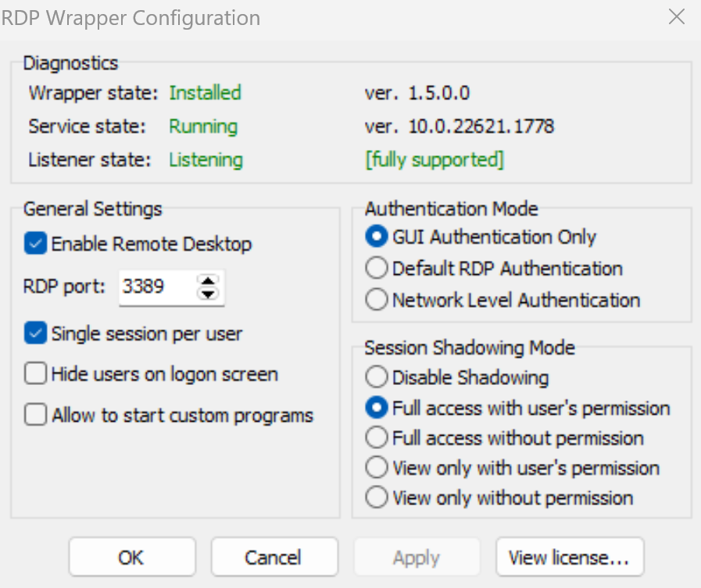Choose Full access with user's permission

[377, 408]
